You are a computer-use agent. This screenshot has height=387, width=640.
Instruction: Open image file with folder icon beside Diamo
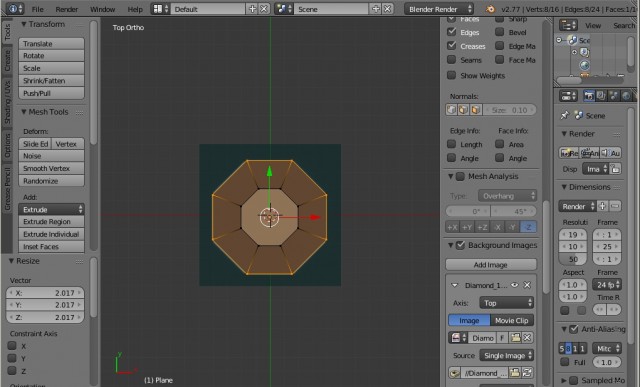coord(516,338)
